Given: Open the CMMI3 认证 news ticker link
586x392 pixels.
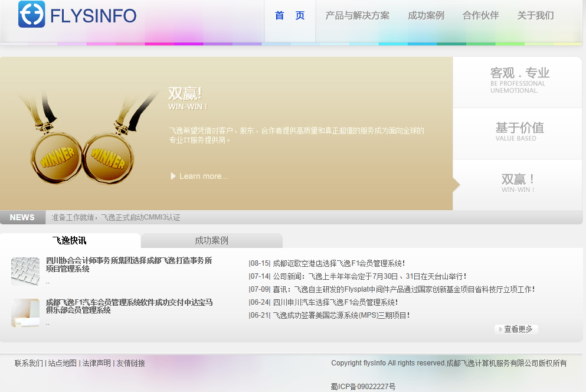Looking at the screenshot, I should pos(116,217).
